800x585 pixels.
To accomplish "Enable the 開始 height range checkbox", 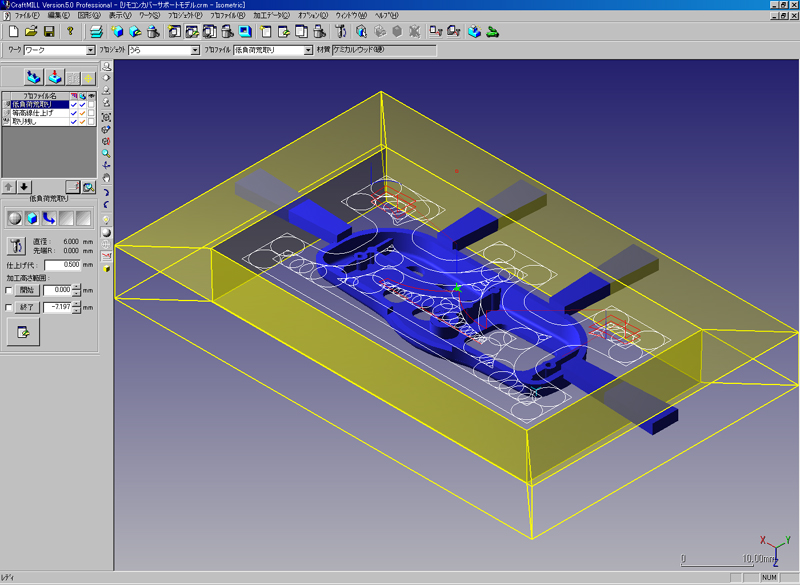I will tap(9, 290).
